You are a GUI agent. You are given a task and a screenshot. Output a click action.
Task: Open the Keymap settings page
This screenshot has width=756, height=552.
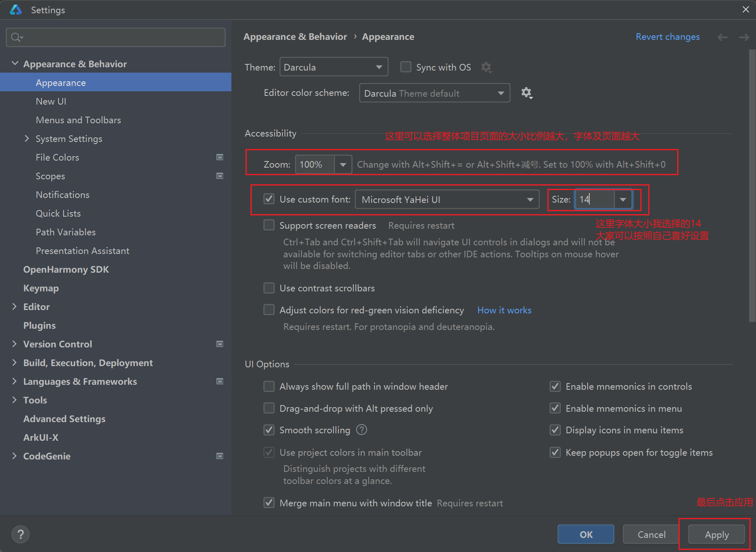(41, 288)
